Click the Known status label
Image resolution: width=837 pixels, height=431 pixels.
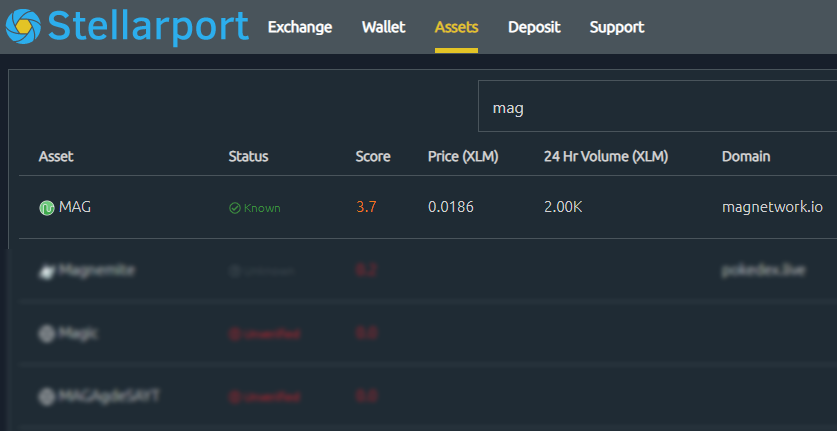(262, 208)
